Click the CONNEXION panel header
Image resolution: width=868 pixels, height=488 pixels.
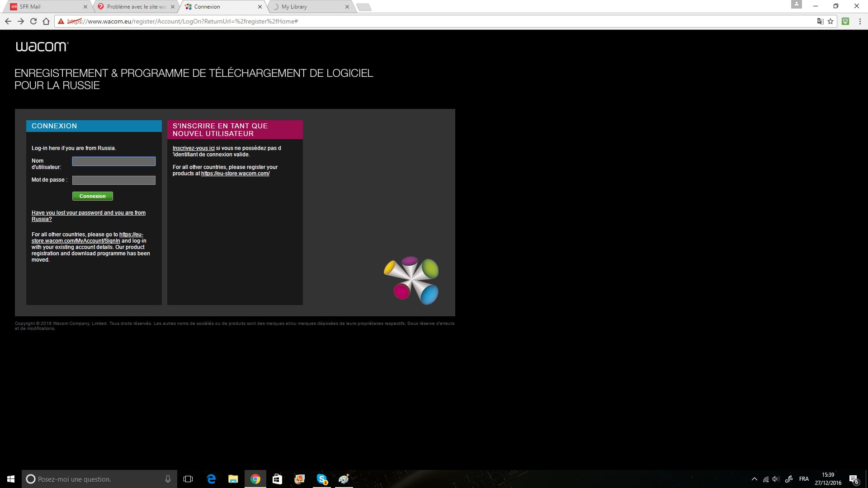tap(94, 126)
